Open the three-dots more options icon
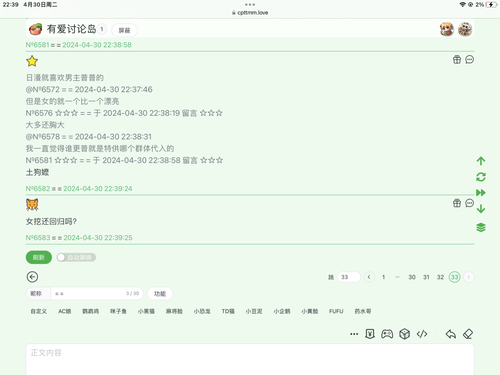 coord(354,334)
